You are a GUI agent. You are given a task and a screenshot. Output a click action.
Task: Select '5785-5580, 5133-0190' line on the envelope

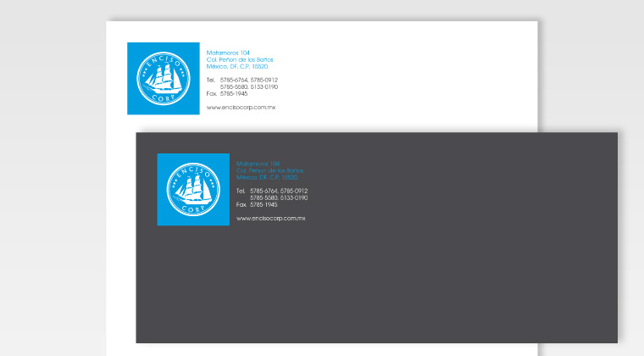click(x=279, y=197)
